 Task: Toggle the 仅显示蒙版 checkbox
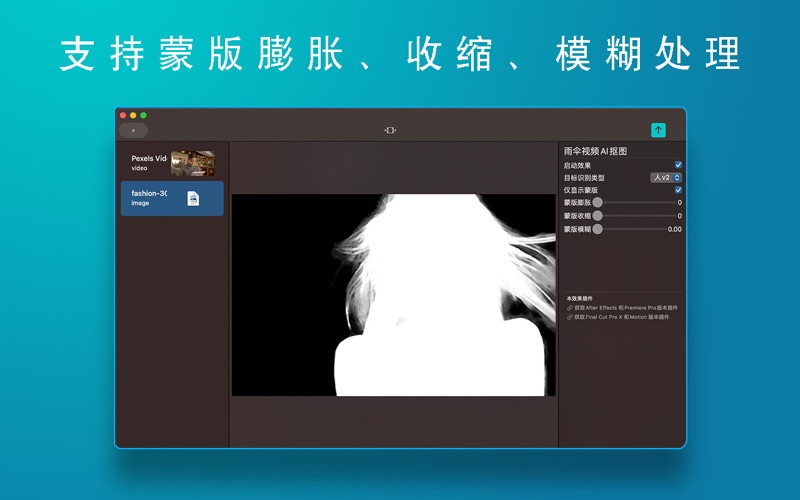pyautogui.click(x=678, y=190)
